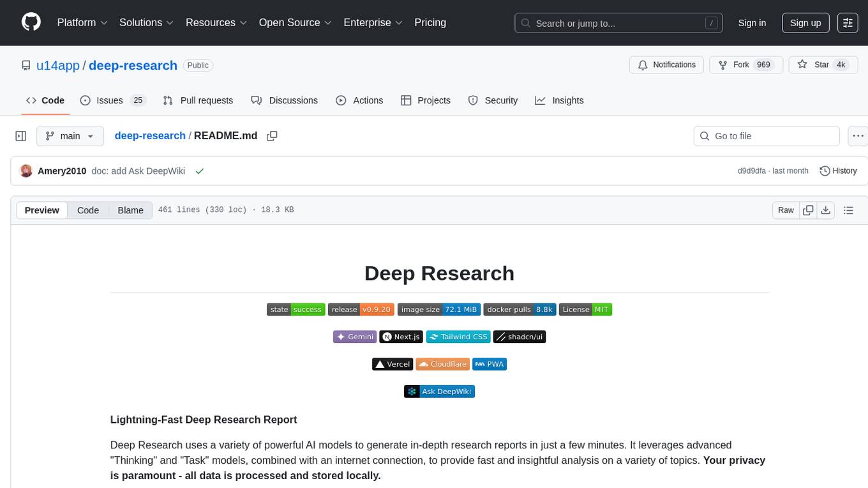Open the file History
Viewport: 868px width, 488px height.
(838, 171)
